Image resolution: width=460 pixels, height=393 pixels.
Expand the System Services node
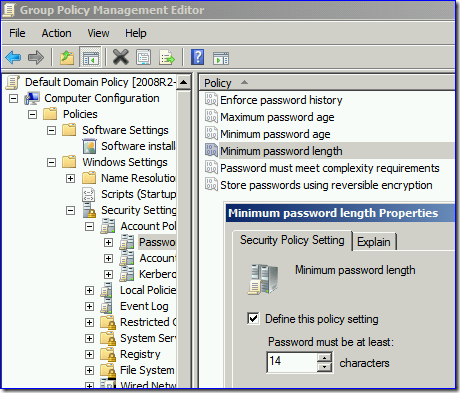point(89,338)
